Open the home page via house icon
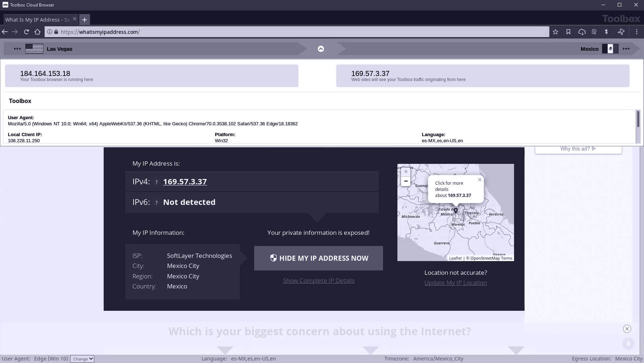This screenshot has width=644, height=363. [37, 32]
